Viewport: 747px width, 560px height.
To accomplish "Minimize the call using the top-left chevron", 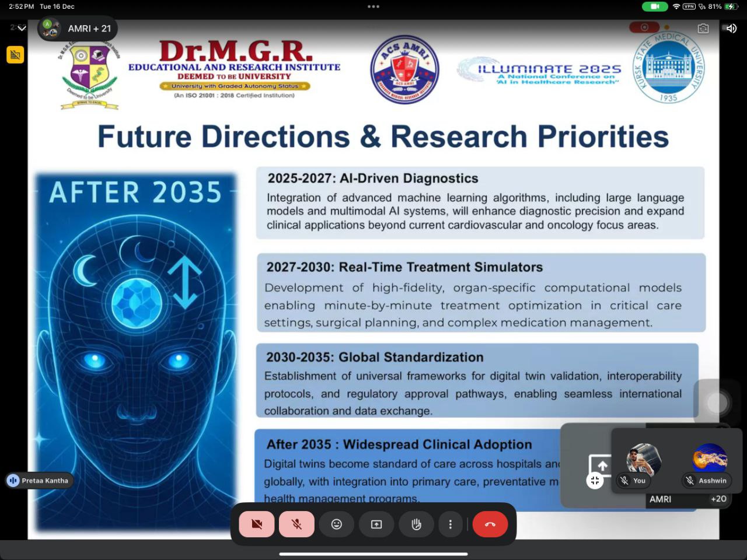I will tap(22, 28).
